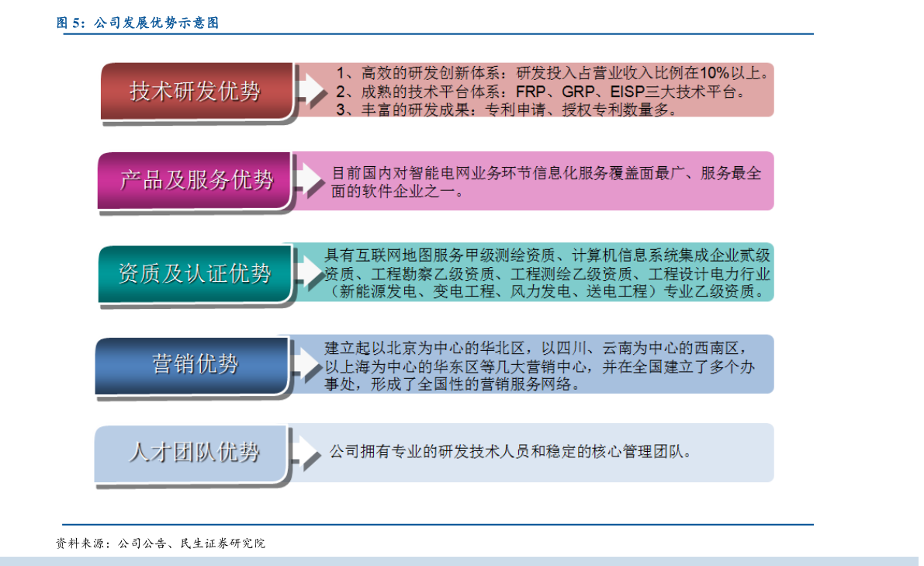Select the line about 研发投入 10%以上
Screen dimensions: 924x566
click(x=552, y=74)
